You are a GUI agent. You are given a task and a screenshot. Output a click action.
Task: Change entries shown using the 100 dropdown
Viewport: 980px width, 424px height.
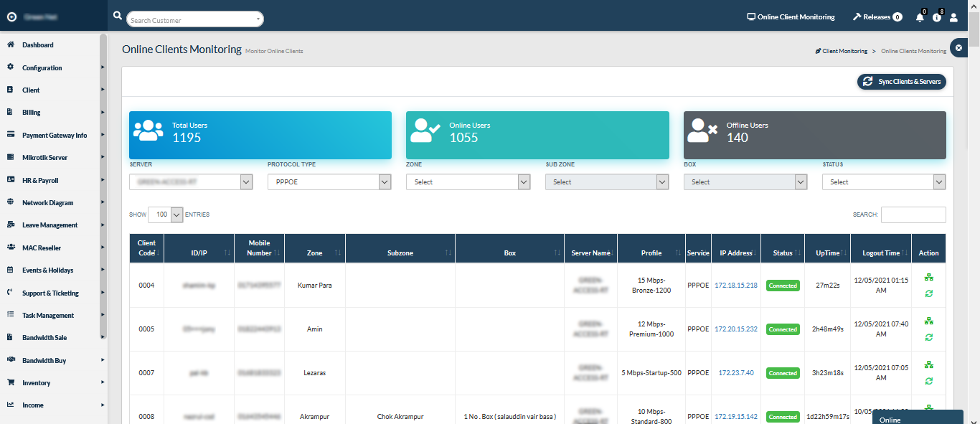pyautogui.click(x=165, y=214)
